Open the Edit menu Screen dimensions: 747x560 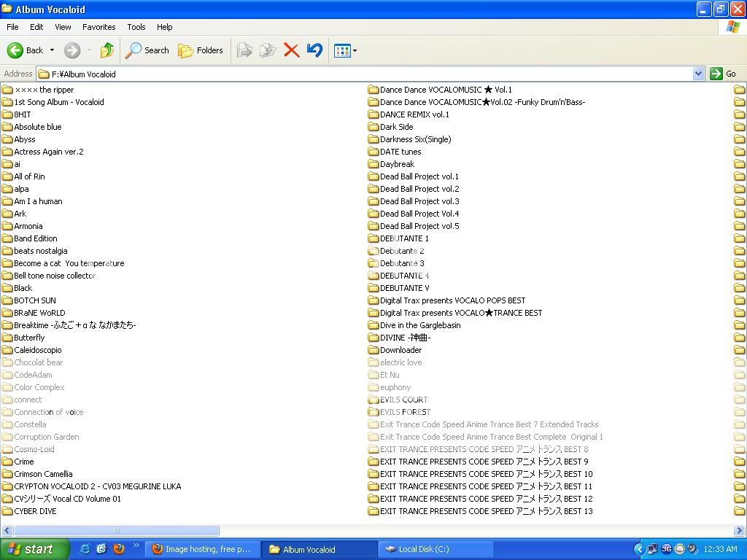[x=36, y=27]
